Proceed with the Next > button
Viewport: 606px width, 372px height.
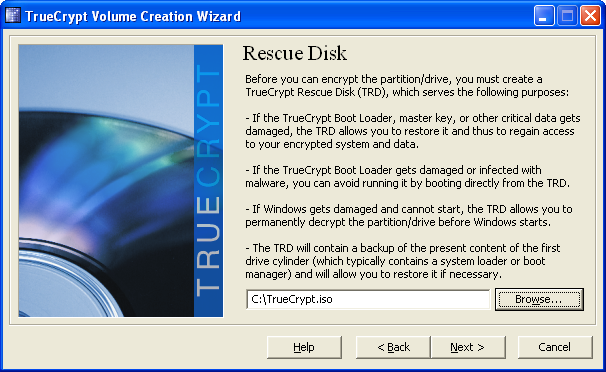click(x=468, y=347)
